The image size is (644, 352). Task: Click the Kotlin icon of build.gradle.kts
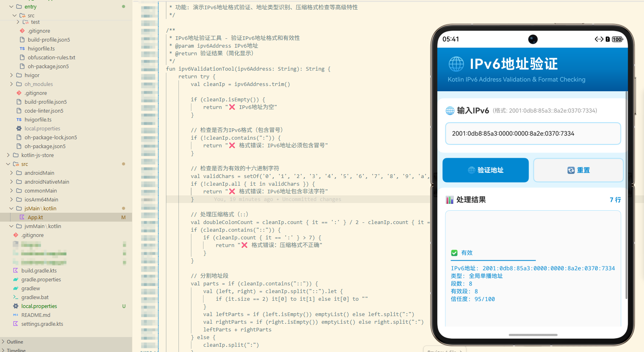(x=16, y=270)
